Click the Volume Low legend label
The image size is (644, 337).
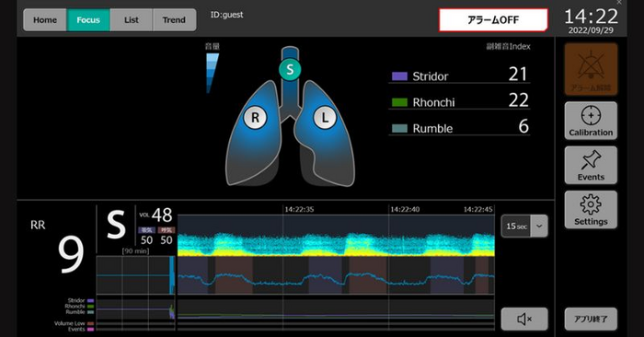coord(69,323)
